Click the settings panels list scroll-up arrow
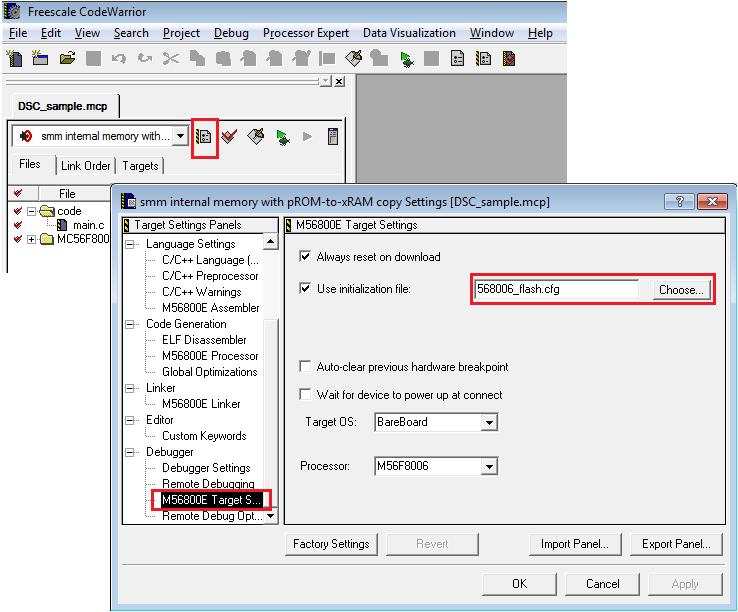Screen dimensions: 738x612 point(271,242)
